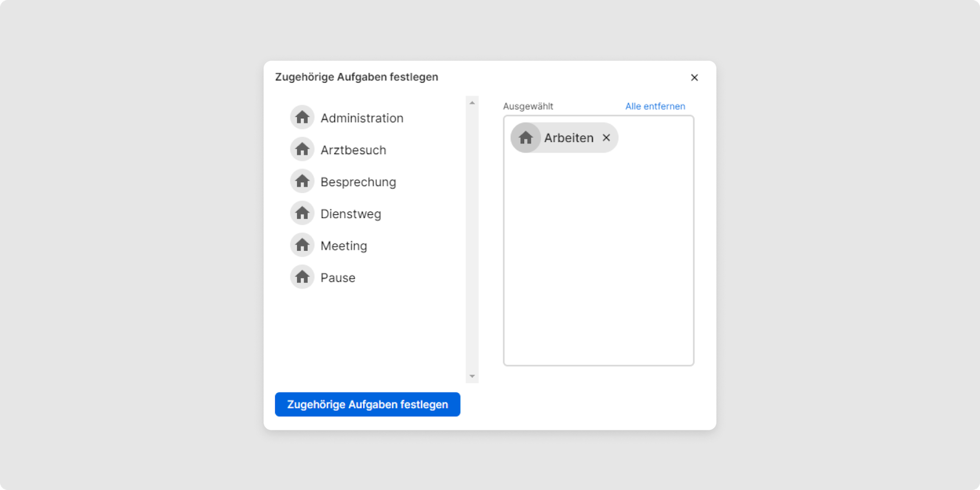Click the blue Zugehörige Aufgaben festlegen button

(x=367, y=404)
